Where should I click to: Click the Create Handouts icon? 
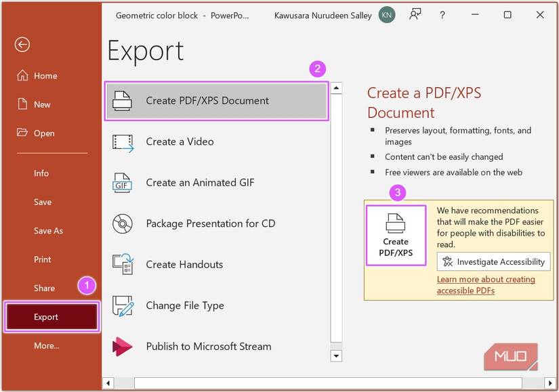[x=123, y=265]
